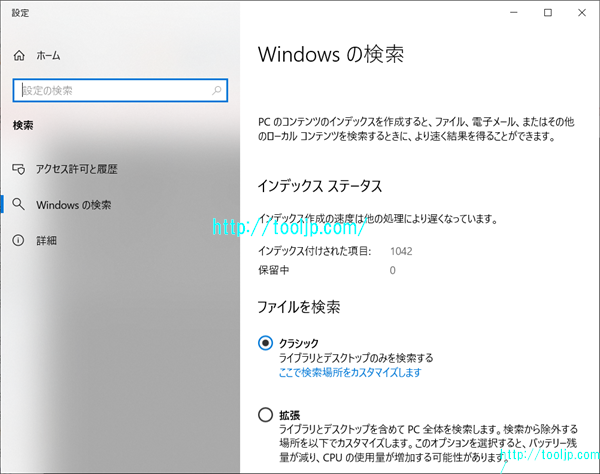Maximize the 設定 window
The image size is (600, 474).
(x=548, y=13)
